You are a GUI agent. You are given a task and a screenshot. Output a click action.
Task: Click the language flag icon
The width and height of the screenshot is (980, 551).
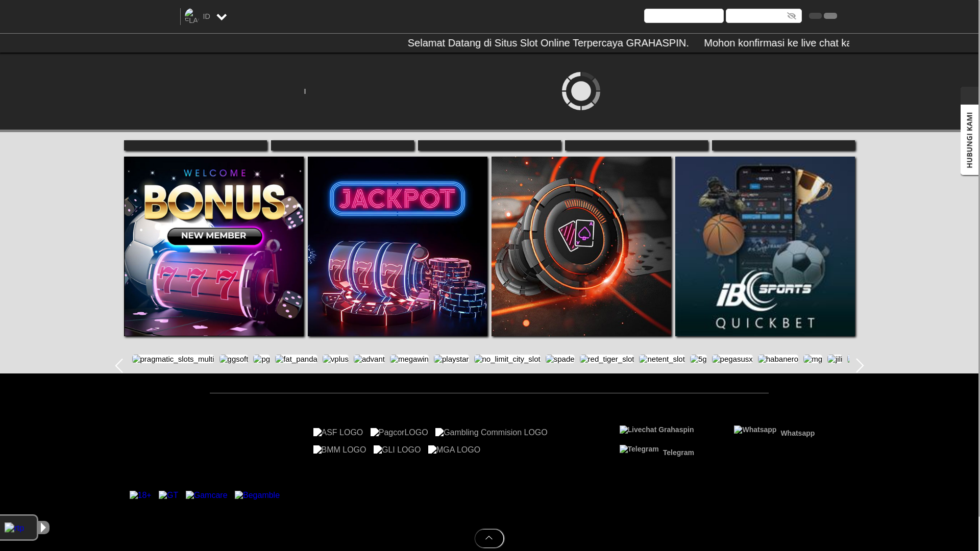[x=191, y=16]
